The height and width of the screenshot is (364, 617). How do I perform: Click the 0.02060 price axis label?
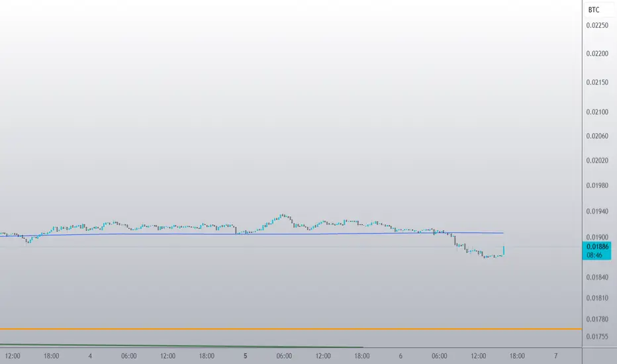(x=597, y=136)
